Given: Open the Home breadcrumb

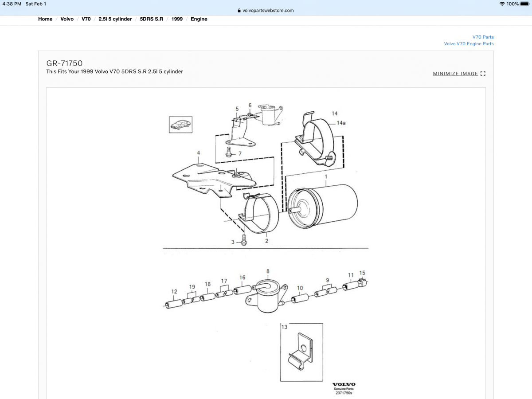Looking at the screenshot, I should 45,19.
